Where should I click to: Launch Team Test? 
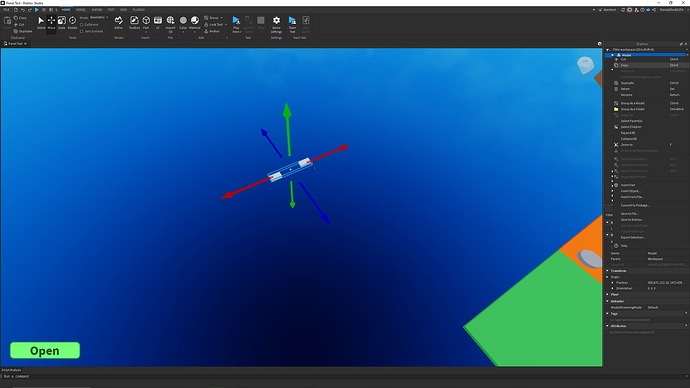[x=292, y=23]
